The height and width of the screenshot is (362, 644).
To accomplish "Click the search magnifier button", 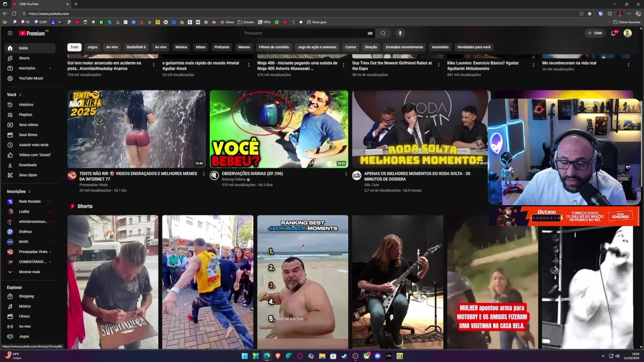I will [x=383, y=33].
